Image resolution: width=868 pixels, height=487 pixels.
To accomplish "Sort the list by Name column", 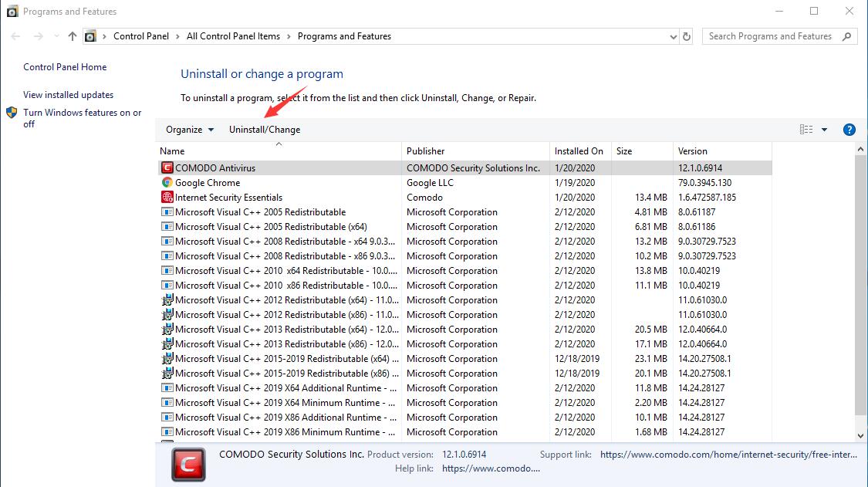I will (279, 150).
